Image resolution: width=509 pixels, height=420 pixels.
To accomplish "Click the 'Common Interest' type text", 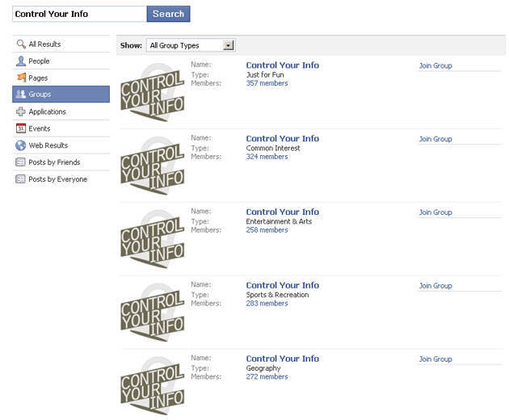I will click(273, 148).
